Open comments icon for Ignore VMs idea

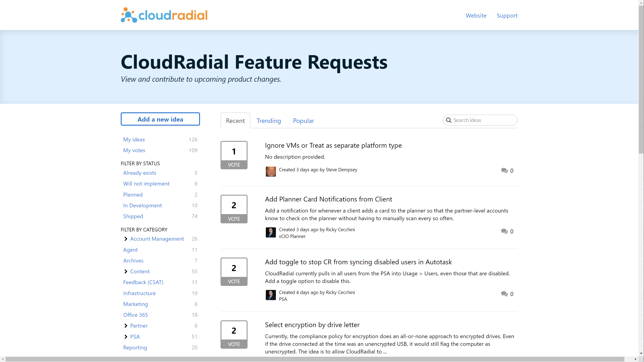pyautogui.click(x=504, y=170)
